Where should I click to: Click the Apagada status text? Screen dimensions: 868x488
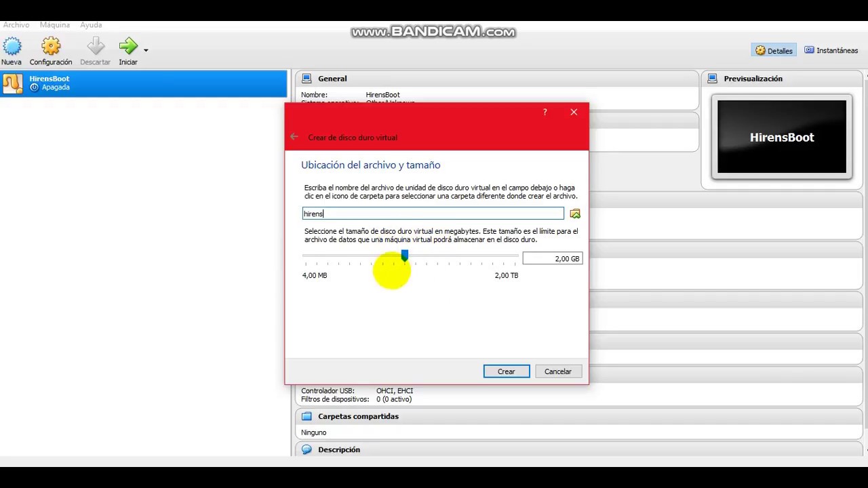(x=56, y=87)
